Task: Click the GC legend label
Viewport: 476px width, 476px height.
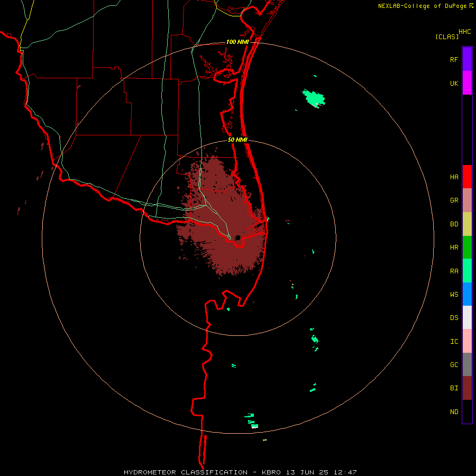Action: tap(454, 364)
